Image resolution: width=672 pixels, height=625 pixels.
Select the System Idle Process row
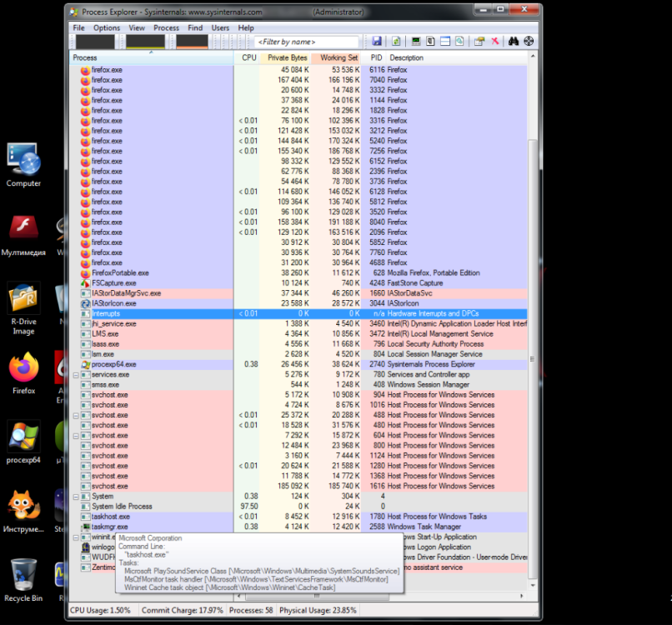click(298, 507)
